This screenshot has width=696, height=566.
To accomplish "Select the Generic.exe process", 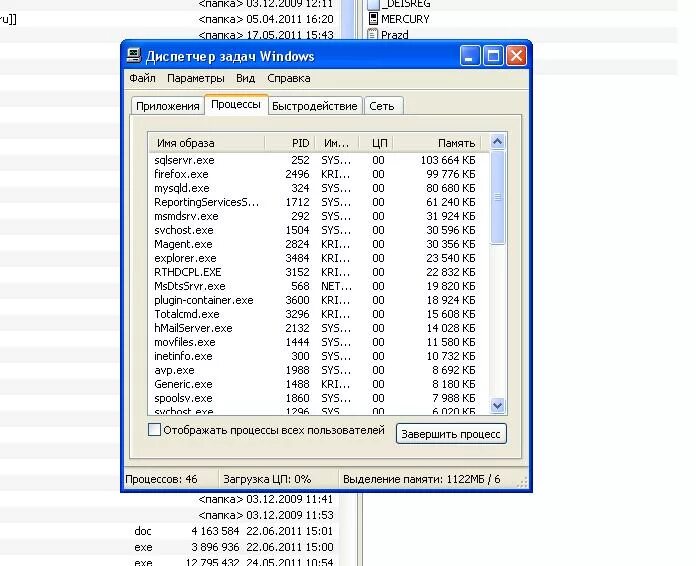I will (319, 384).
